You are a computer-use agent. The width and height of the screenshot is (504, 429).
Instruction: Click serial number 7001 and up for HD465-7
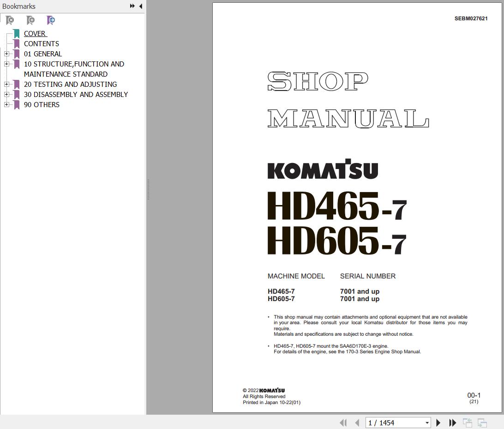360,291
